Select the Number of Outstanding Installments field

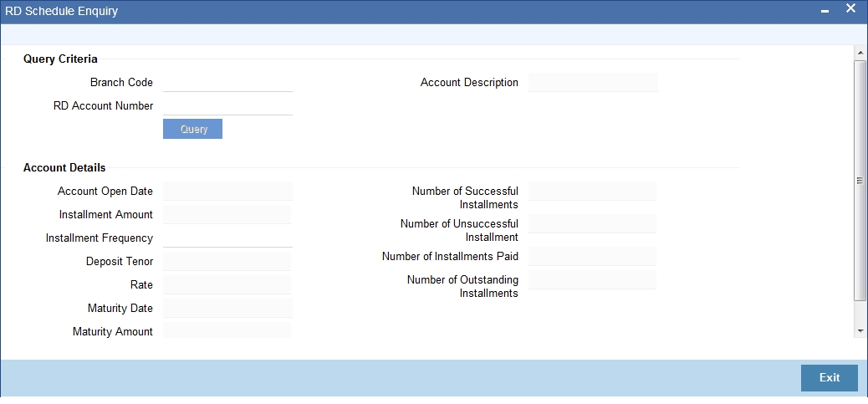(592, 279)
